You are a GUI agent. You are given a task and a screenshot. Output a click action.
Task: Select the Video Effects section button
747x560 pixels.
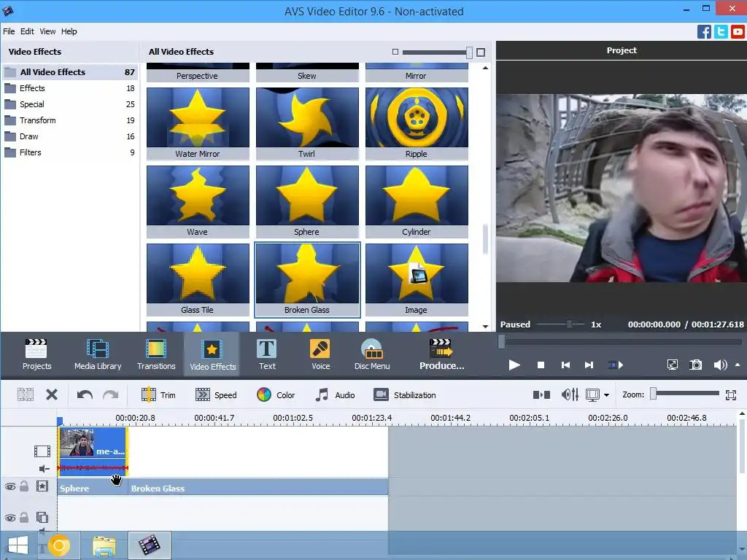pyautogui.click(x=212, y=354)
